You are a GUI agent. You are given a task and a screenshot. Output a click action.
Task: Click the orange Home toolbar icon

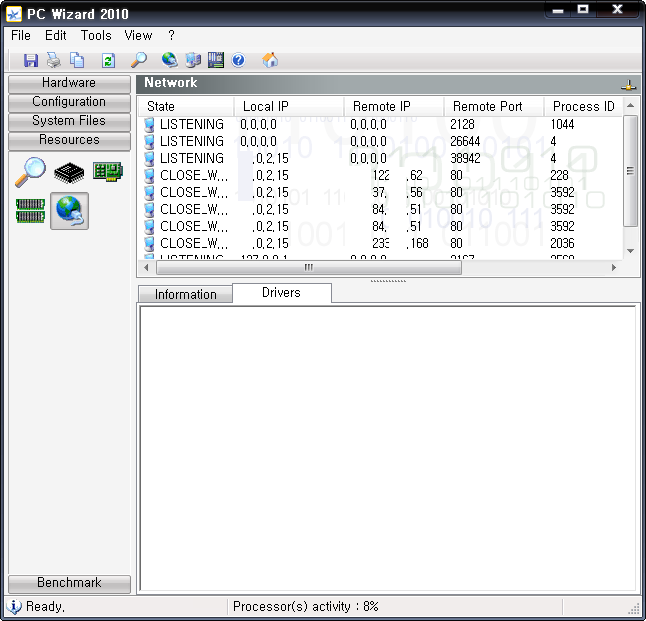(270, 60)
